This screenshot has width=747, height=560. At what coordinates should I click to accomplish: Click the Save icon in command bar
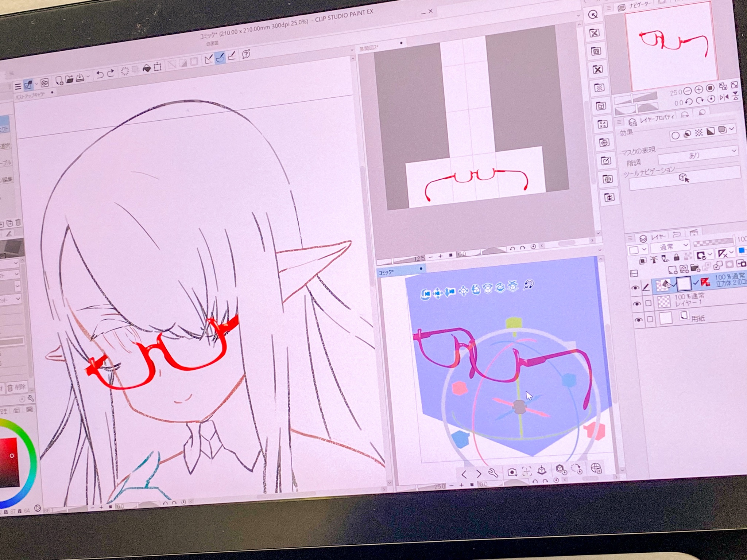click(80, 78)
